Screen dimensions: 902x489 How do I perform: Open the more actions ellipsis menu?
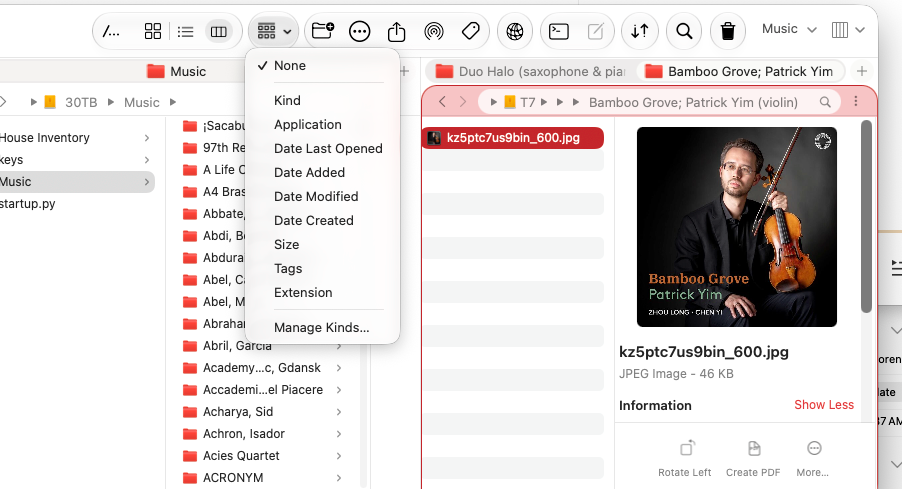pos(360,31)
